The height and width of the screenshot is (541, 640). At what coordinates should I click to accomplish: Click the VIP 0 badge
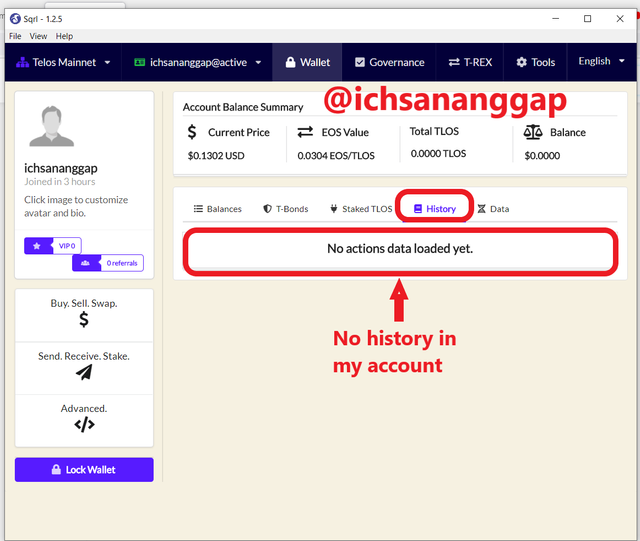[x=53, y=246]
